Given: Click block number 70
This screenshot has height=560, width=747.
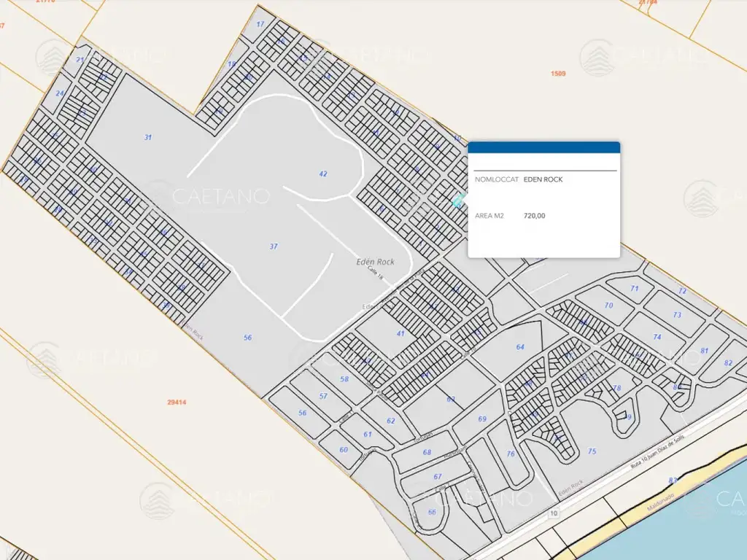Looking at the screenshot, I should (608, 306).
